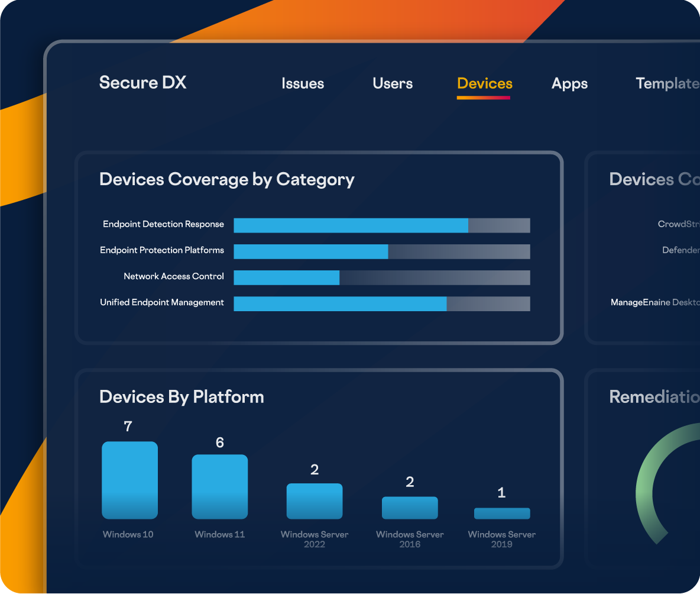This screenshot has width=700, height=594.
Task: Click the Windows Server 2019 bar
Action: point(501,514)
